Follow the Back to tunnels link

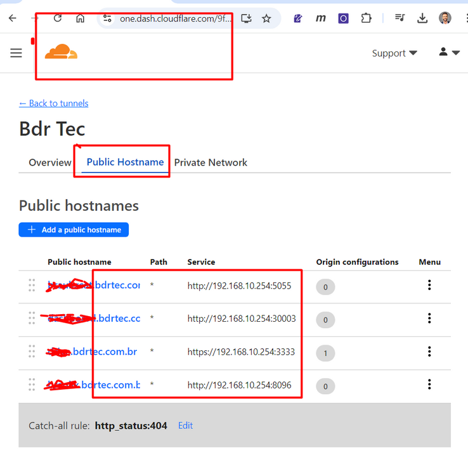click(x=54, y=103)
